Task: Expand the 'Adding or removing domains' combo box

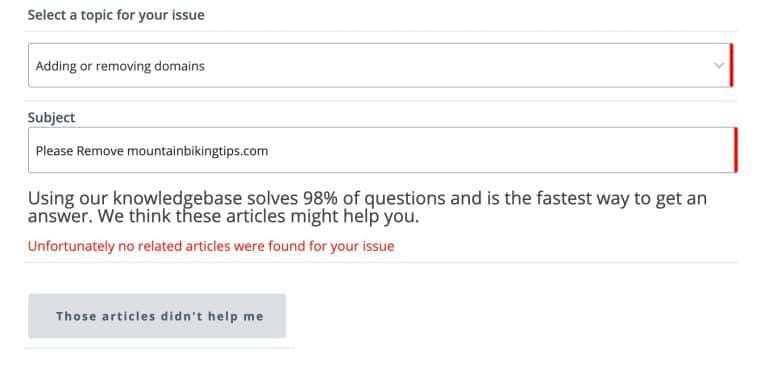Action: pos(380,65)
